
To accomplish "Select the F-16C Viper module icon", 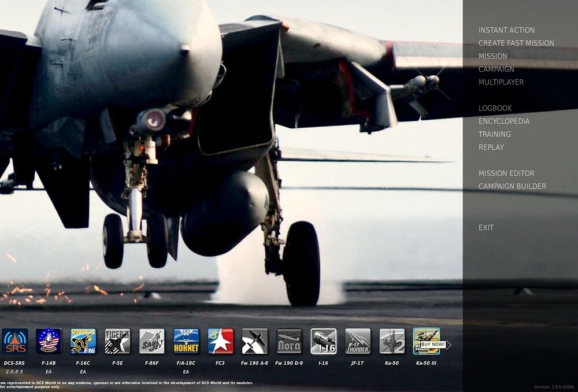I will point(83,342).
